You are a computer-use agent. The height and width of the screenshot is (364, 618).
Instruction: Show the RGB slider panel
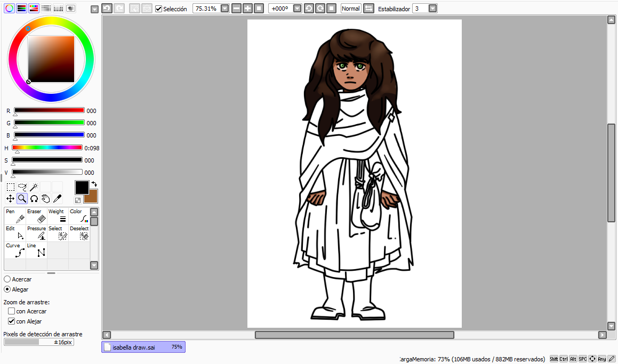tap(22, 8)
